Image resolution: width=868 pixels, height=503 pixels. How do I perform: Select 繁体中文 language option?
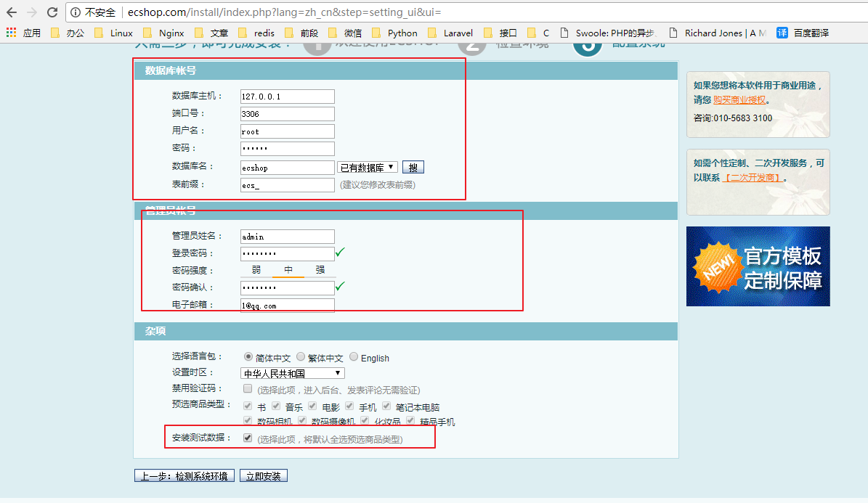301,357
